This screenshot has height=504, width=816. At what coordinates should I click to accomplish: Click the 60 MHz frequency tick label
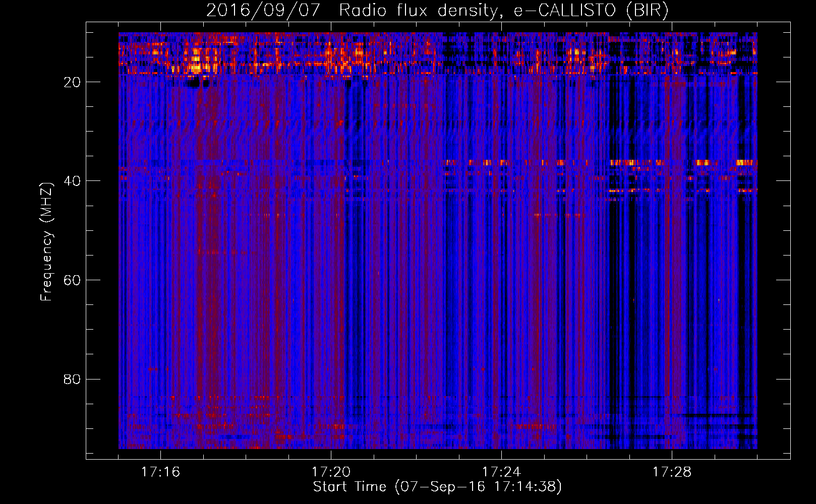[73, 280]
